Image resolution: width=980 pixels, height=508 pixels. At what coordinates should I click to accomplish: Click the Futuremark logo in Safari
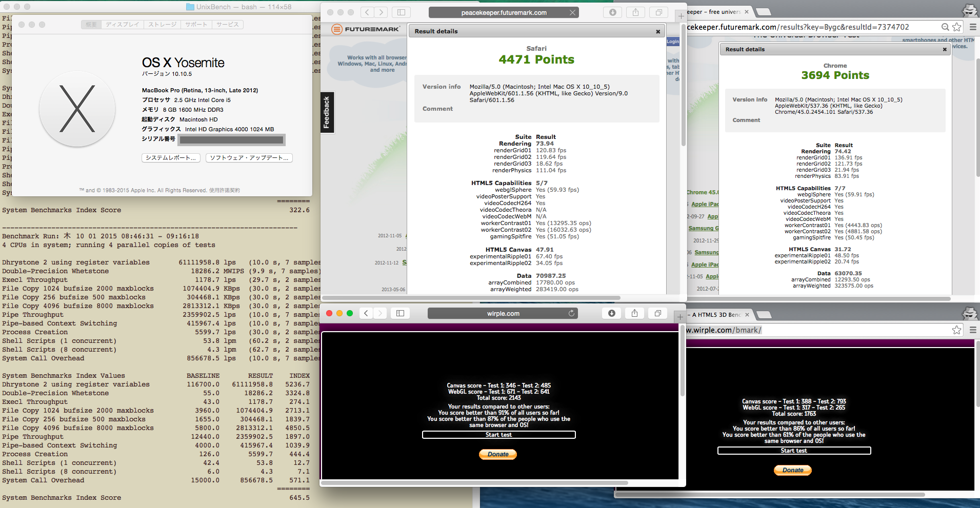click(366, 29)
